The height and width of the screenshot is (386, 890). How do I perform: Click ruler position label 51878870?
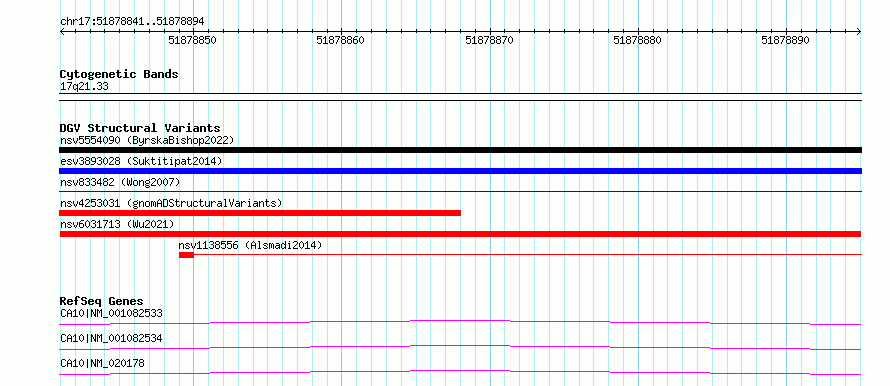(x=489, y=40)
